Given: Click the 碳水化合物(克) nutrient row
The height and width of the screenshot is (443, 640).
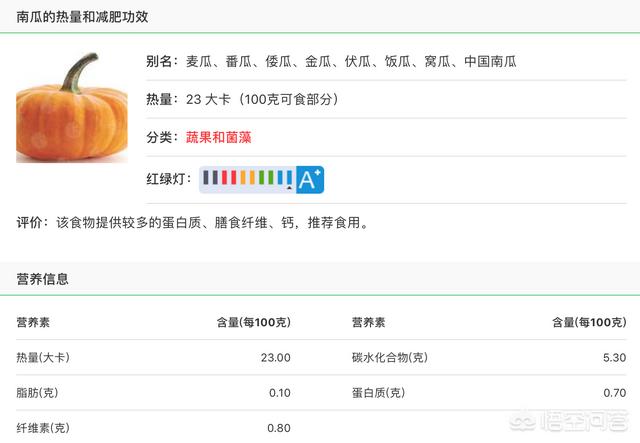Looking at the screenshot, I should [x=389, y=357].
